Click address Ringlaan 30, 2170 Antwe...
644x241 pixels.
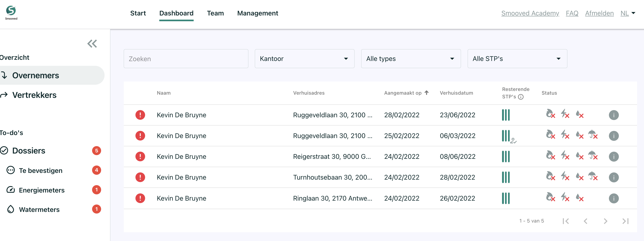point(332,198)
